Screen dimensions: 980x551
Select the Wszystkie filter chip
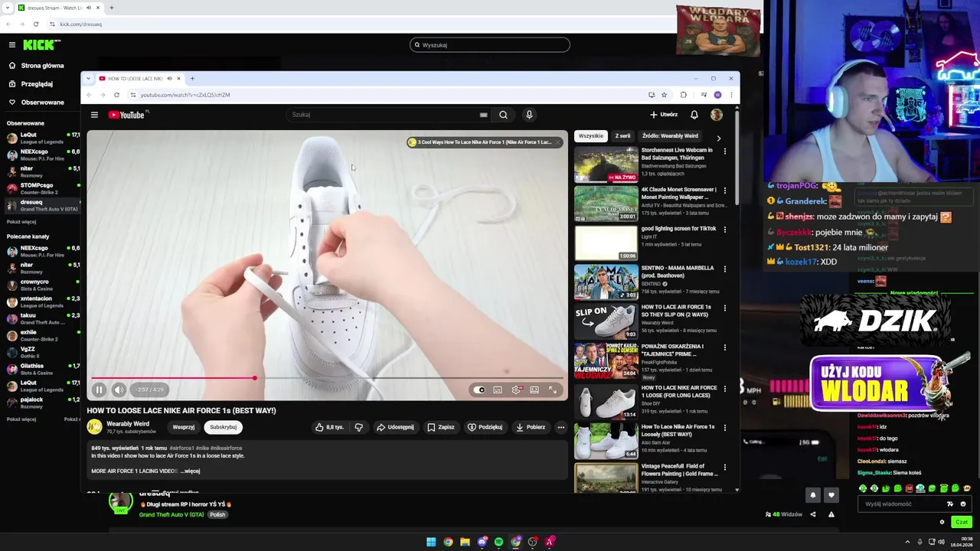click(590, 136)
